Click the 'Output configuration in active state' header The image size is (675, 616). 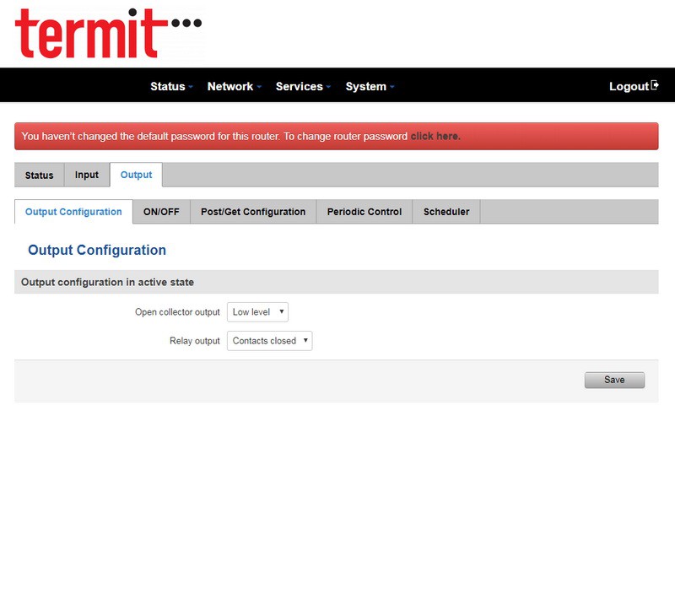[x=108, y=282]
